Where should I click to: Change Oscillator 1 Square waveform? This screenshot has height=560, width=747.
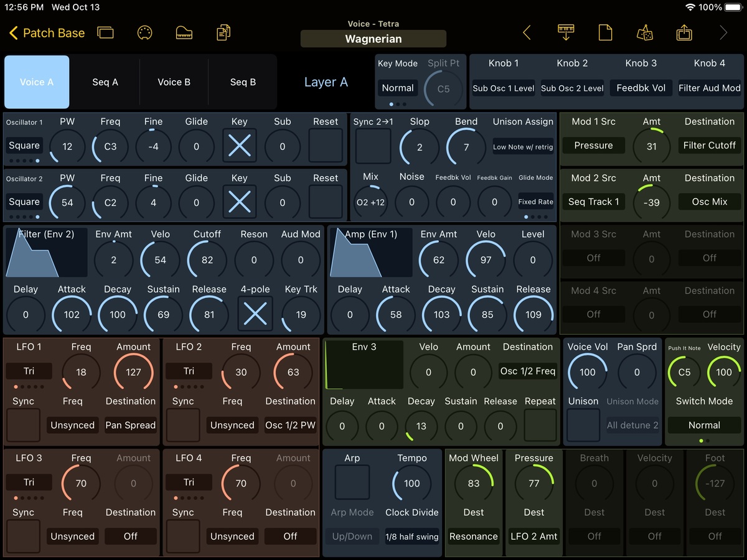[x=24, y=146]
